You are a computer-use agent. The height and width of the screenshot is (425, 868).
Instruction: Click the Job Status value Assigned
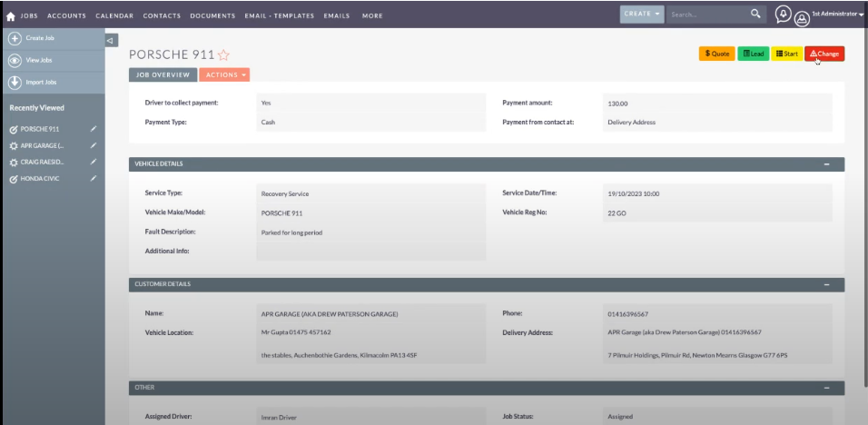[620, 417]
